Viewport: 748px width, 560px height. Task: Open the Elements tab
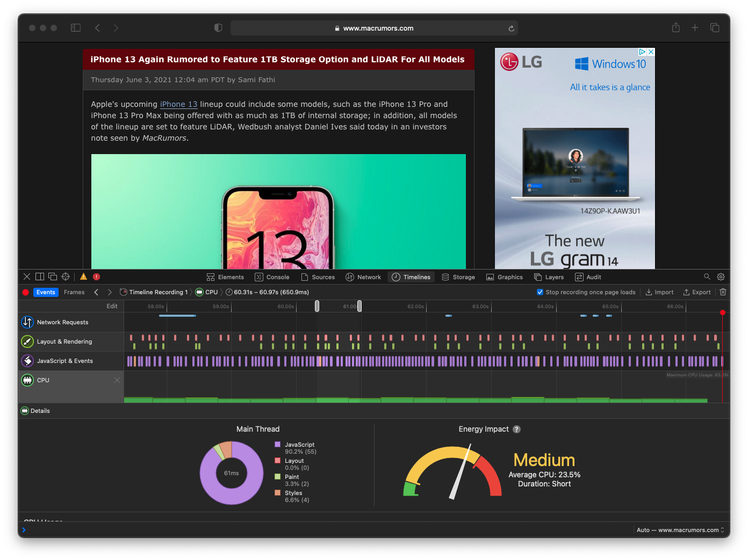225,277
